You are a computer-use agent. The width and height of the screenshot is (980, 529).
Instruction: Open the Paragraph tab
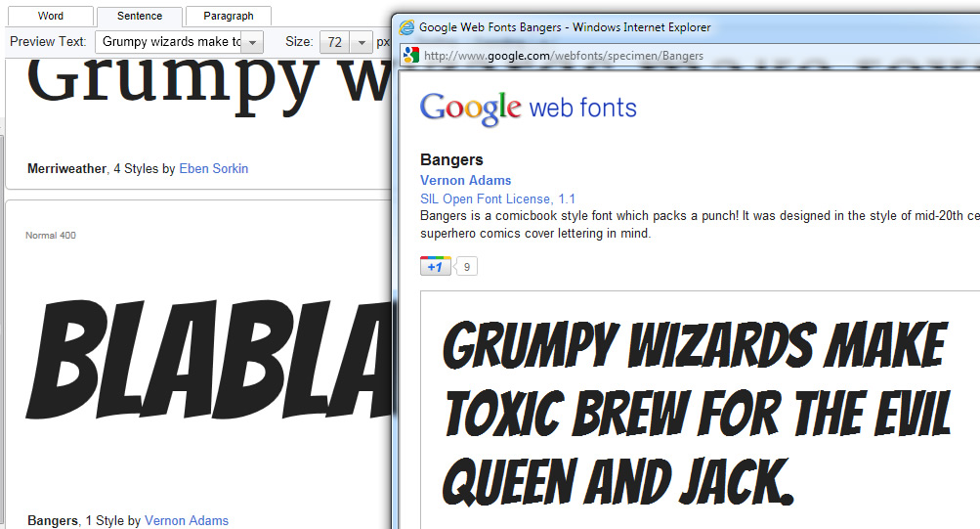click(228, 16)
